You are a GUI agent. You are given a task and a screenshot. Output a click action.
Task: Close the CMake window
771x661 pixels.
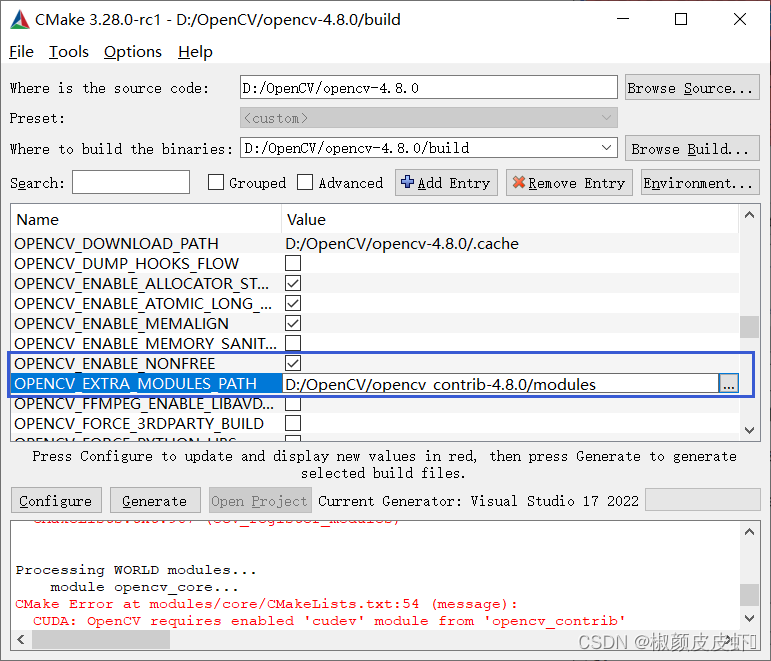click(x=740, y=19)
